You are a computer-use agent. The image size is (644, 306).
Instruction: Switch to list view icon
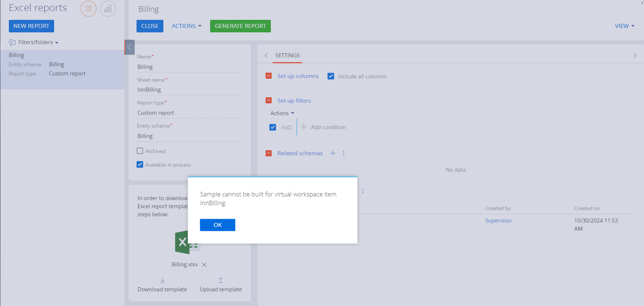click(x=88, y=8)
